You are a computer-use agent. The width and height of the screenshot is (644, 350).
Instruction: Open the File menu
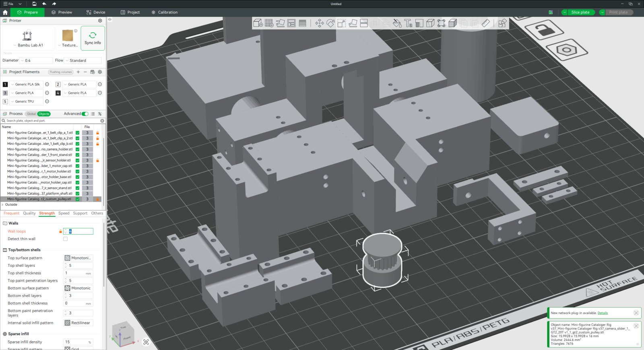click(x=8, y=4)
